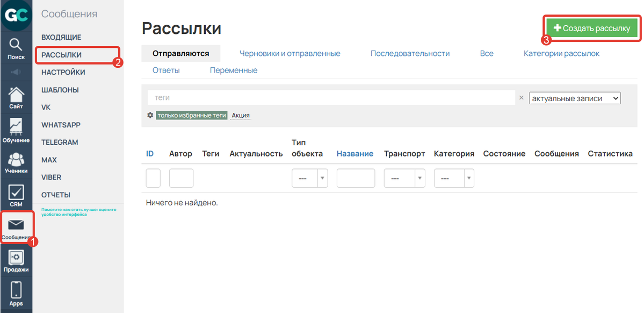Click the GC logo at top left
644x313 pixels.
point(16,16)
